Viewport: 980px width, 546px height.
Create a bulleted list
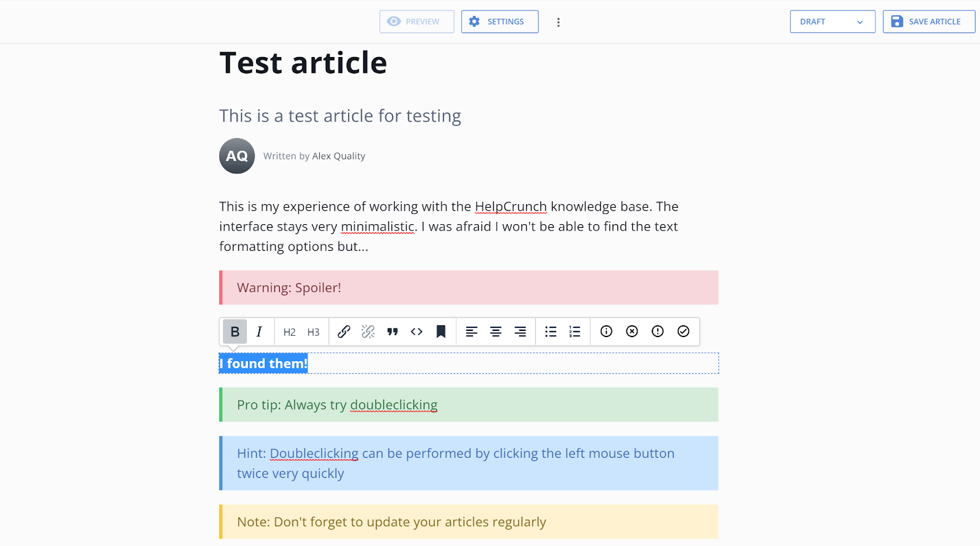tap(551, 332)
